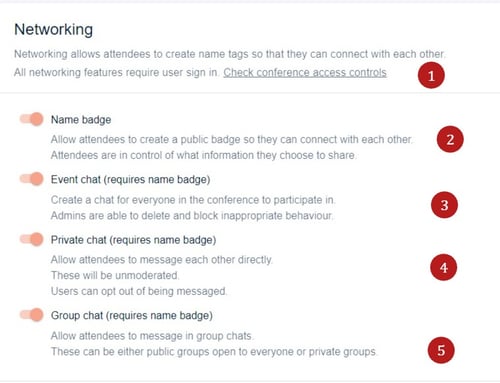
Task: Click the Name badge description text
Action: point(232,147)
